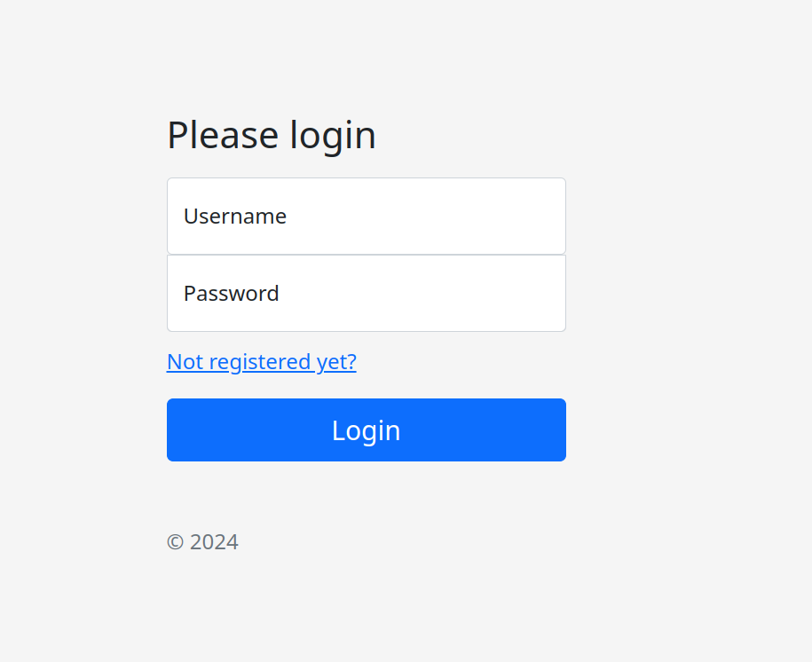Go to sign-up via "Not registered yet?"
The height and width of the screenshot is (662, 812).
tap(262, 362)
